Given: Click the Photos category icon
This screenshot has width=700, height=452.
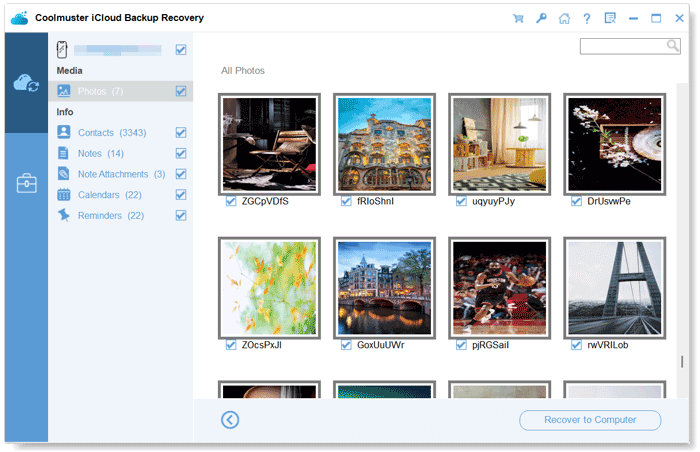Looking at the screenshot, I should click(x=64, y=91).
